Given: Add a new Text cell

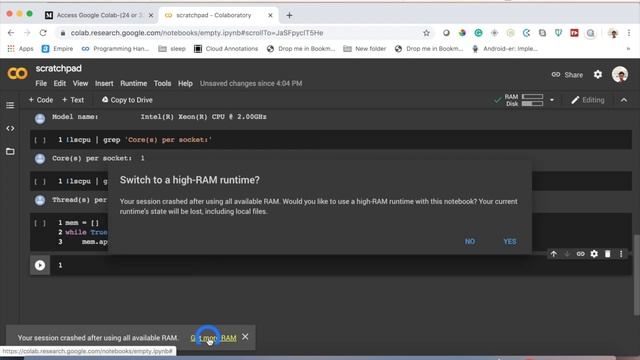Looking at the screenshot, I should coord(73,100).
